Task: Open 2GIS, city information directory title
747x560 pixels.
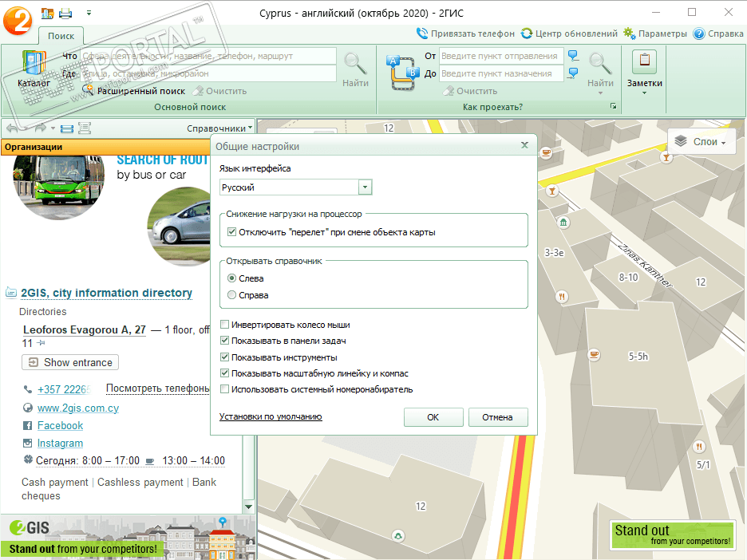Action: [107, 293]
